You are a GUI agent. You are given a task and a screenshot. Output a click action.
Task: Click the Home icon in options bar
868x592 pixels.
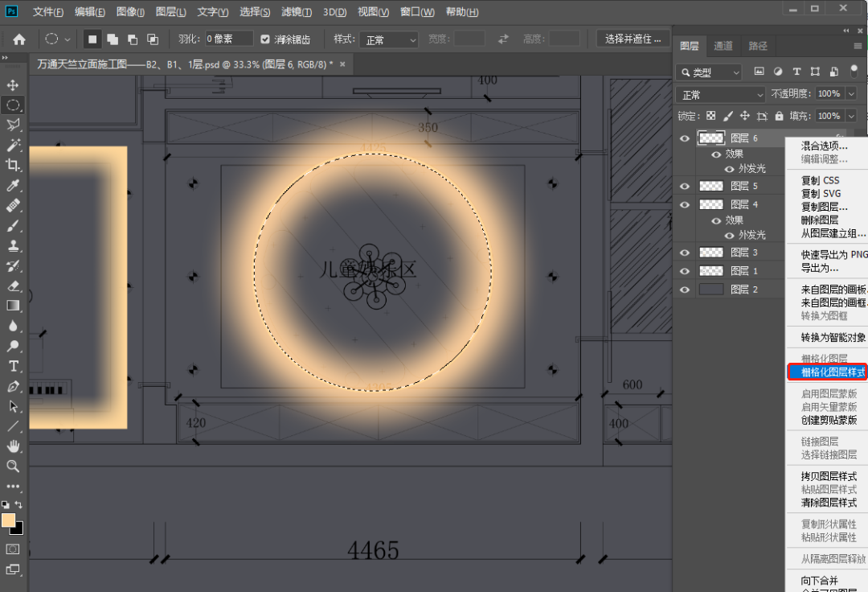pos(18,39)
